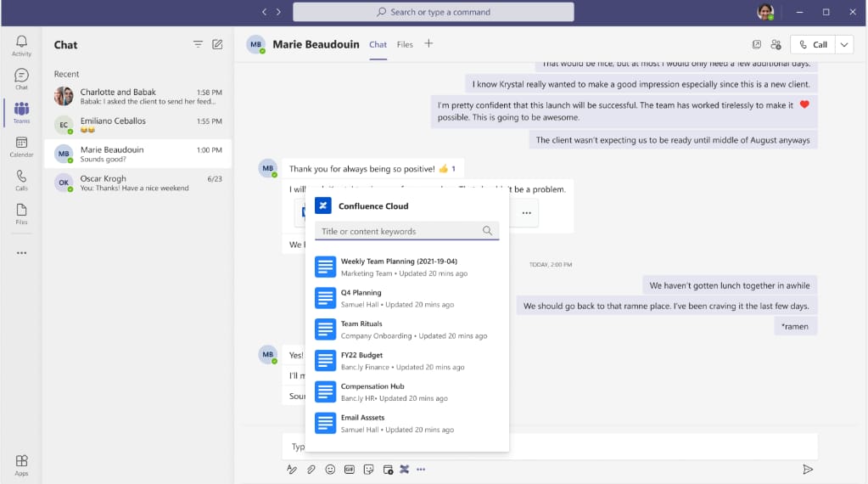Image resolution: width=868 pixels, height=484 pixels.
Task: Click the Recent section label
Action: [66, 74]
